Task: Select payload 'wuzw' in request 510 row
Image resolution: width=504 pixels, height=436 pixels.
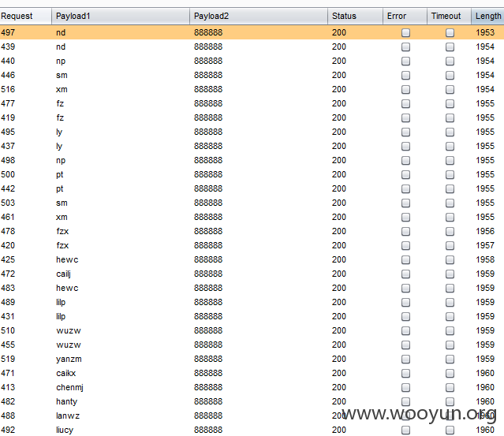Action: coord(69,330)
